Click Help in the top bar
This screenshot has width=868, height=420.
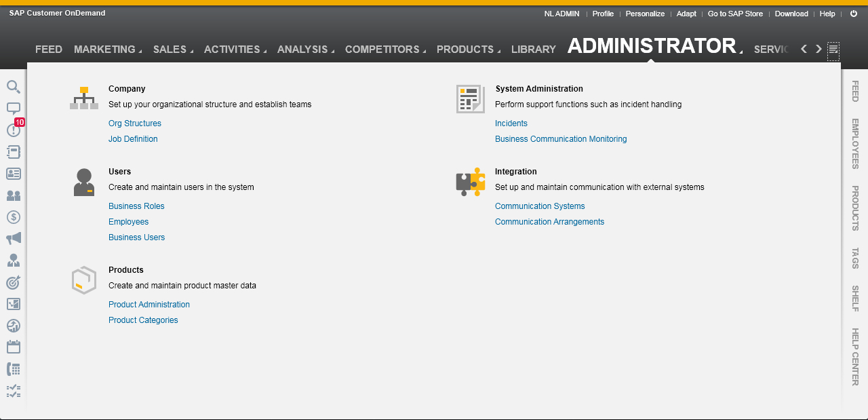click(827, 14)
